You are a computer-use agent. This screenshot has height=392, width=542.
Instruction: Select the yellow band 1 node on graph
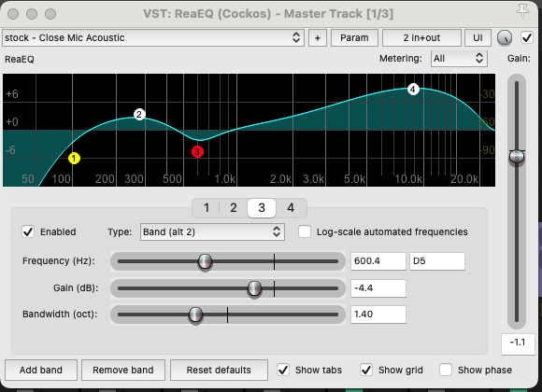(74, 158)
